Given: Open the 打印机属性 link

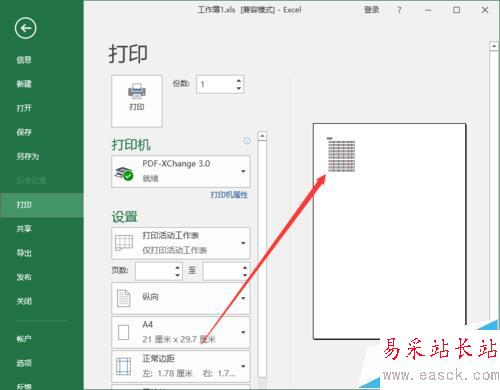Looking at the screenshot, I should [229, 195].
